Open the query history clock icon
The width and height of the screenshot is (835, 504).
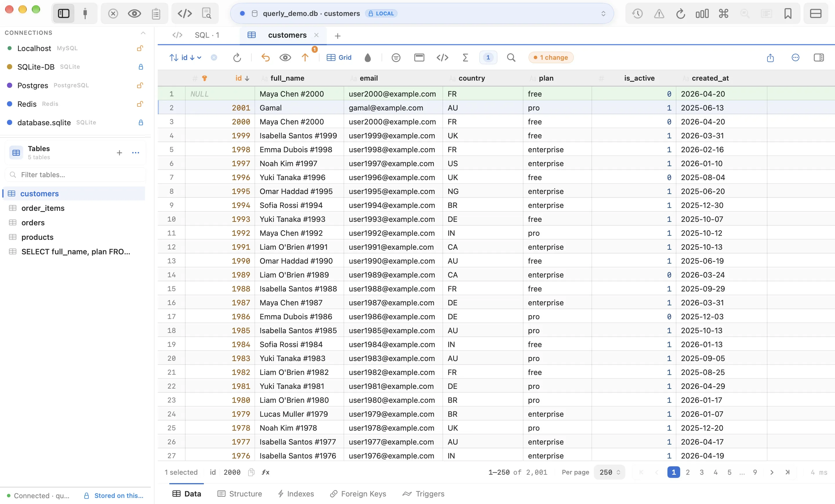(638, 14)
